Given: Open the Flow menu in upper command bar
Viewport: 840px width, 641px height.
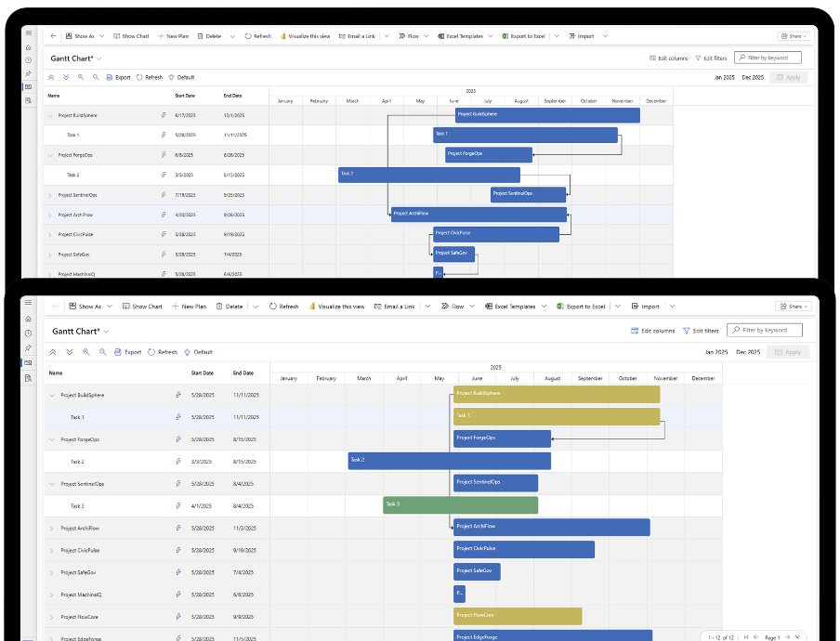Looking at the screenshot, I should click(x=410, y=36).
